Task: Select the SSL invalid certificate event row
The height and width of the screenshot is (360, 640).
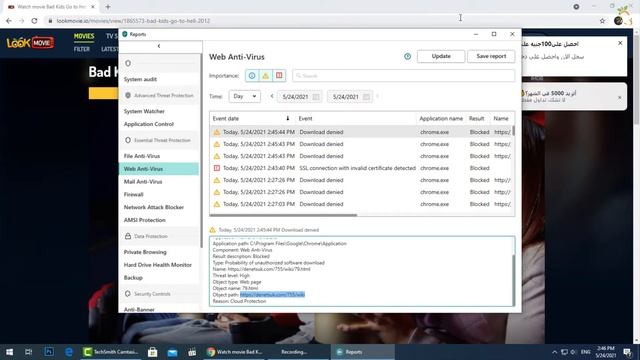Action: [x=361, y=168]
